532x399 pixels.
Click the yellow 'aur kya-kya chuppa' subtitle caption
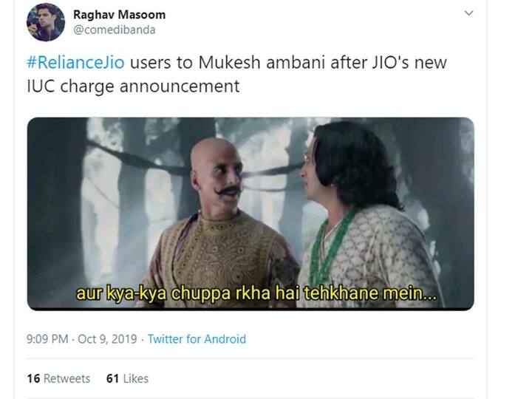(x=256, y=293)
